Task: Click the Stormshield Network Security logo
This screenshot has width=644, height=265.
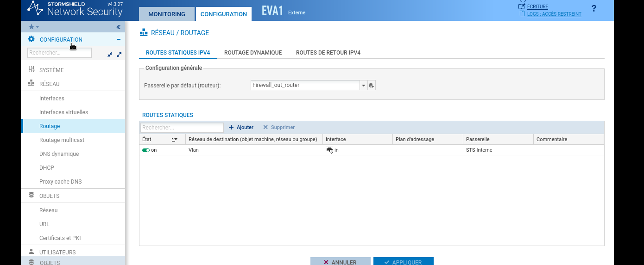Action: (x=74, y=10)
